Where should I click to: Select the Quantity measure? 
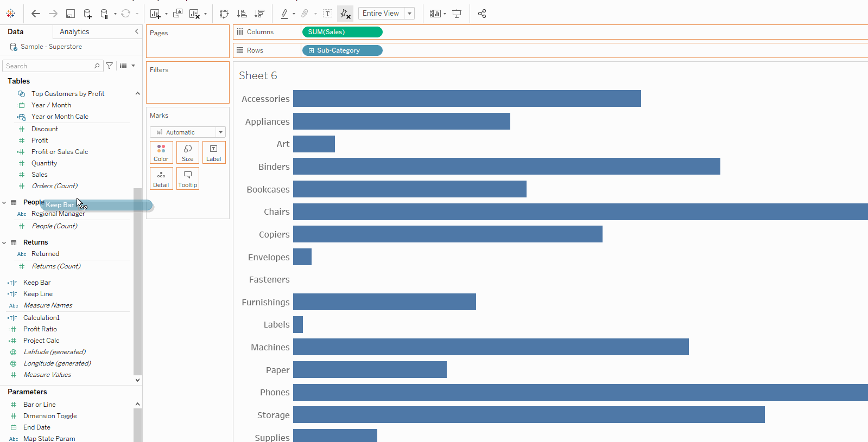click(44, 163)
